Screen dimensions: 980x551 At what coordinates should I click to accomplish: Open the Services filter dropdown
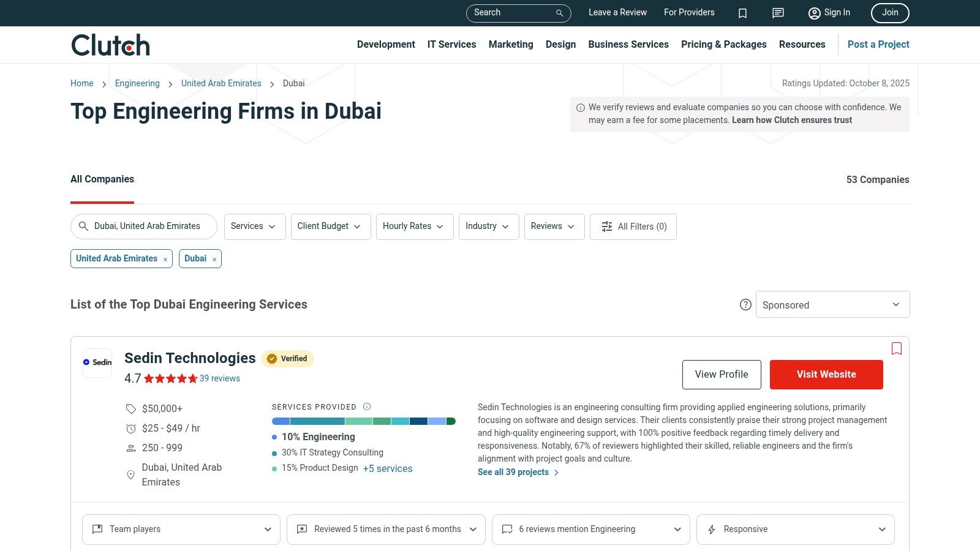click(254, 227)
